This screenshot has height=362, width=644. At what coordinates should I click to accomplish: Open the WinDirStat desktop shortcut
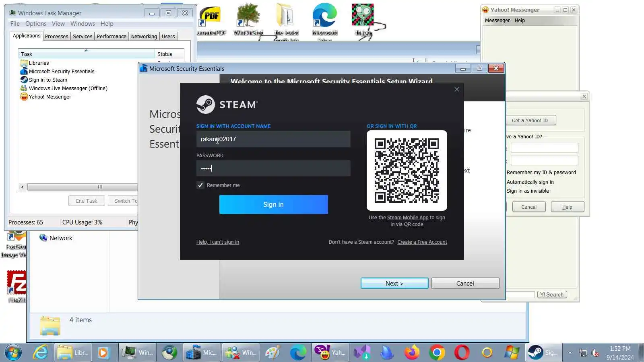point(248,19)
